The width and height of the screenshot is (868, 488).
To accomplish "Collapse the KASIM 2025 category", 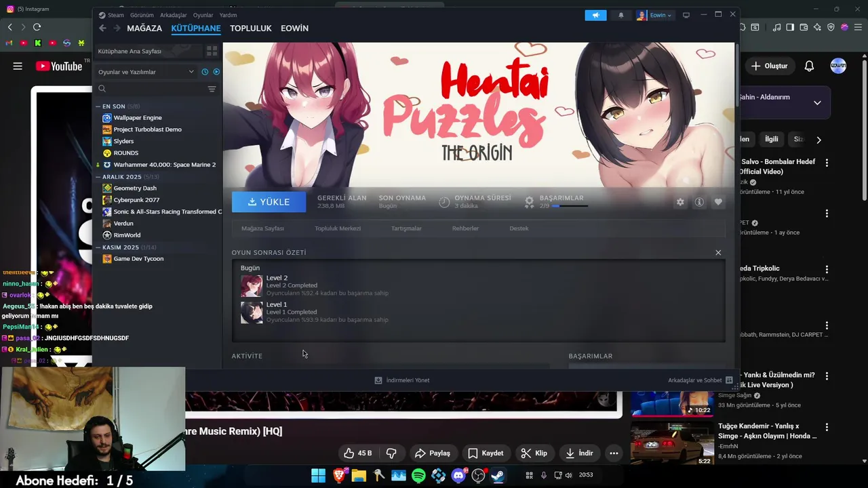I will (98, 247).
